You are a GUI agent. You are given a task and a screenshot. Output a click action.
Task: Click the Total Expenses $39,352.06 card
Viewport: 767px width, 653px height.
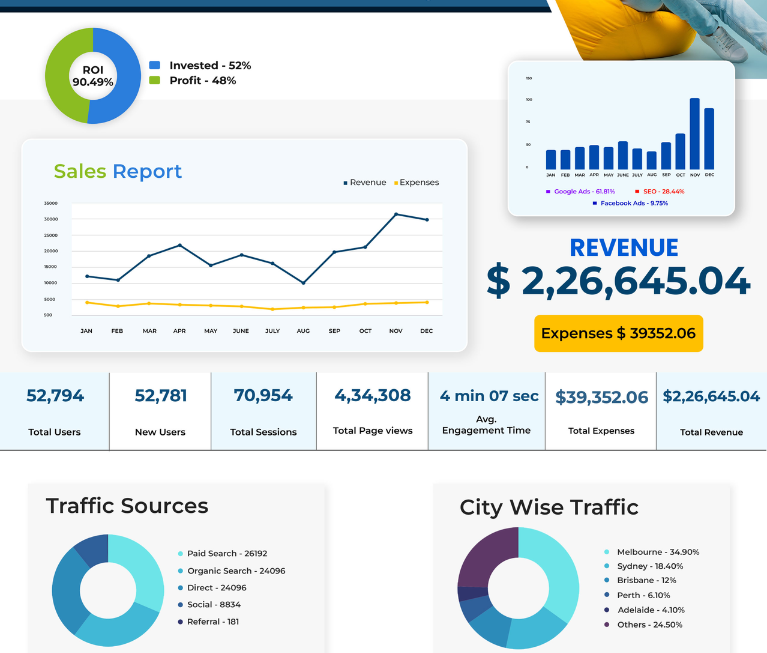[x=601, y=411]
